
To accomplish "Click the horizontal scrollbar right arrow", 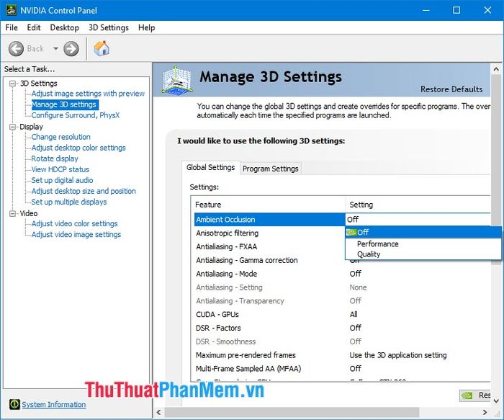I will click(x=485, y=412).
